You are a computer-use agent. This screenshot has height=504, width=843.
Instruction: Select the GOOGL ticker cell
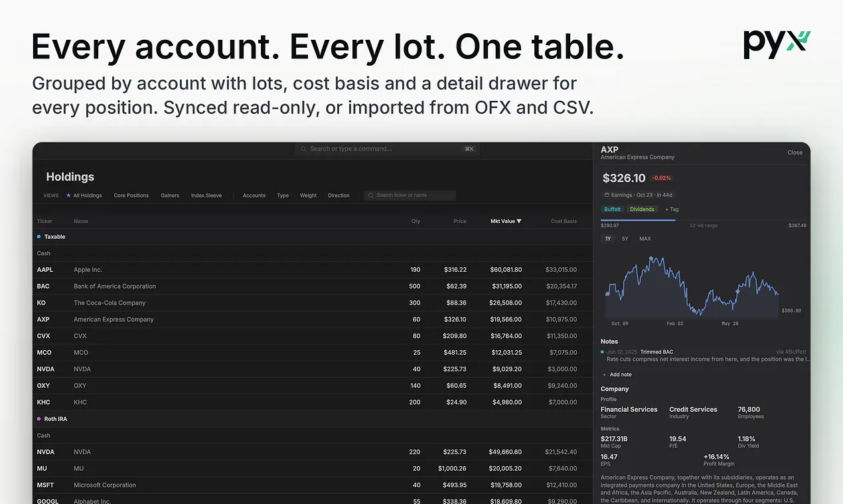(47, 501)
